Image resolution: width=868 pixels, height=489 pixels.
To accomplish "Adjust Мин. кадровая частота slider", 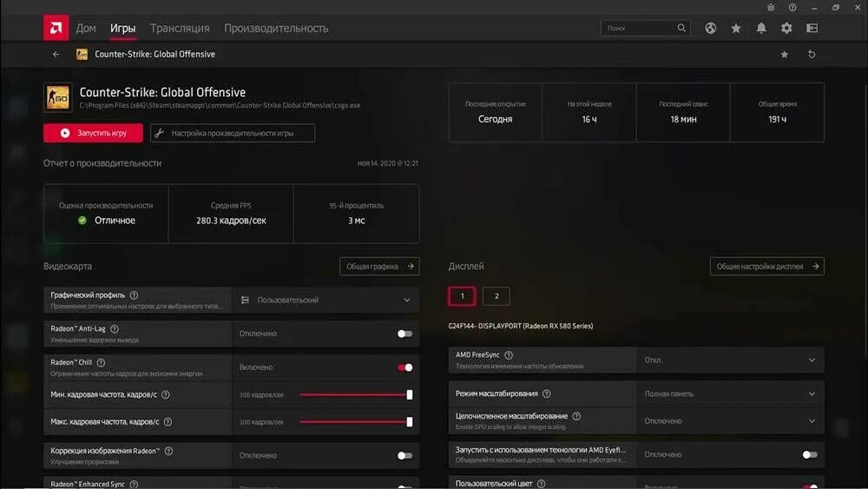I will 355,395.
